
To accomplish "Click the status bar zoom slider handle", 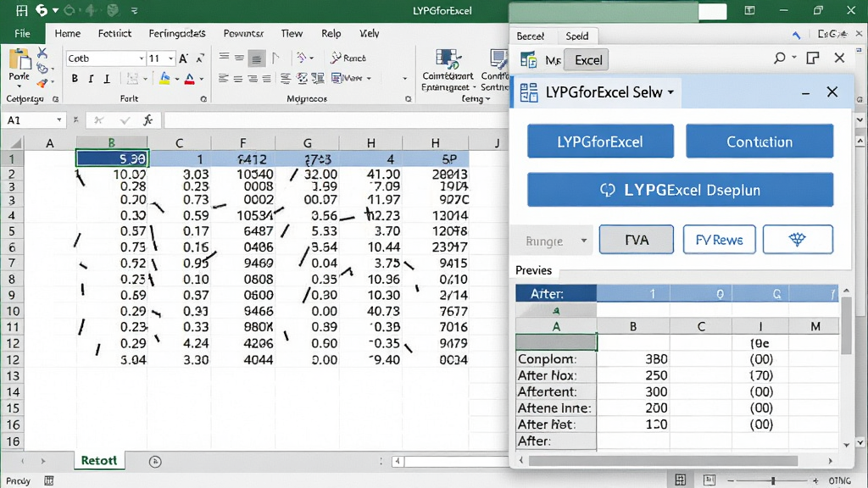I will [x=773, y=480].
